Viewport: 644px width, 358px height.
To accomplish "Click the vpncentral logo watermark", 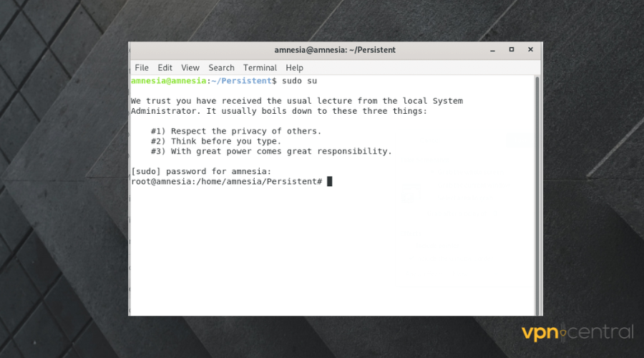I will pos(577,332).
